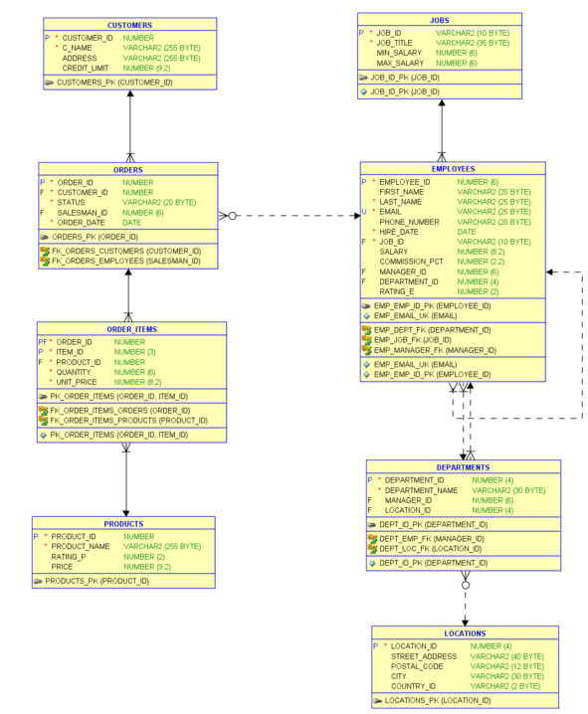Click the dashed relationship line from ORDERS to EMPLOYEES

[294, 216]
